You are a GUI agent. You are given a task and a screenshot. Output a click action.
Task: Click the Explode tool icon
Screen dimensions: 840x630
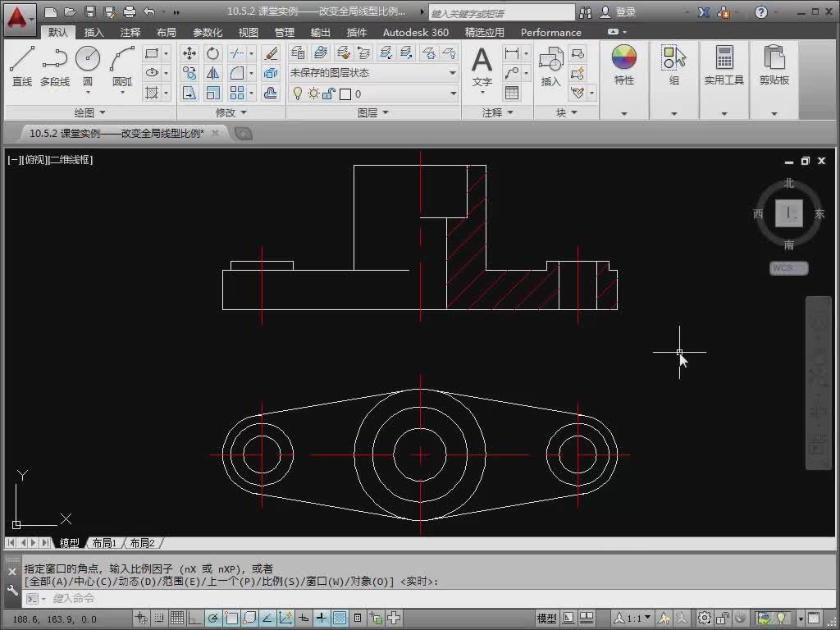pos(271,73)
